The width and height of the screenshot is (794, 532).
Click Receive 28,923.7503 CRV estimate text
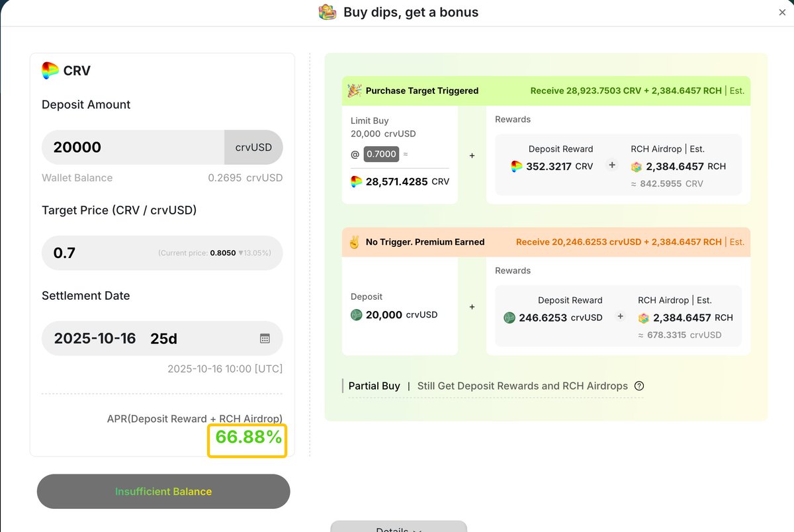(x=627, y=91)
